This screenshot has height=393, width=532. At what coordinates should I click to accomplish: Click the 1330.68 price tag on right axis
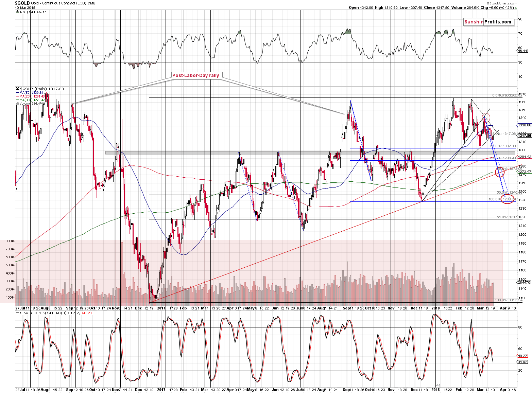click(524, 125)
